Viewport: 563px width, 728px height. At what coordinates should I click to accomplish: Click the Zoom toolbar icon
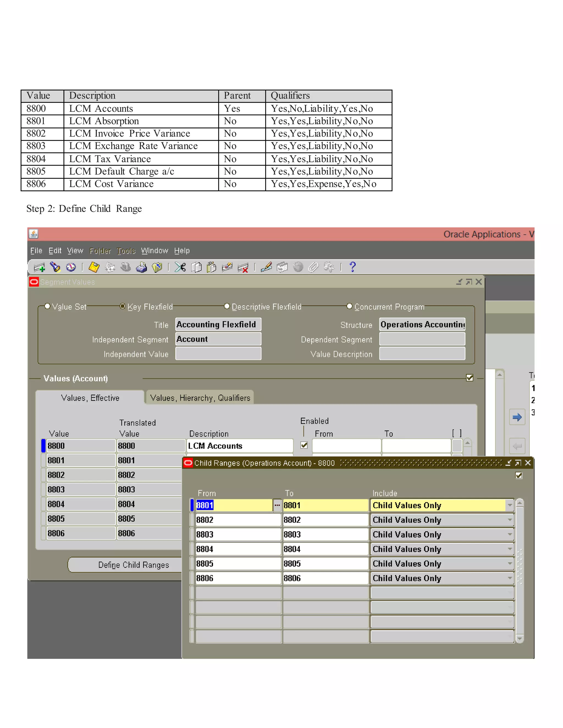282,267
